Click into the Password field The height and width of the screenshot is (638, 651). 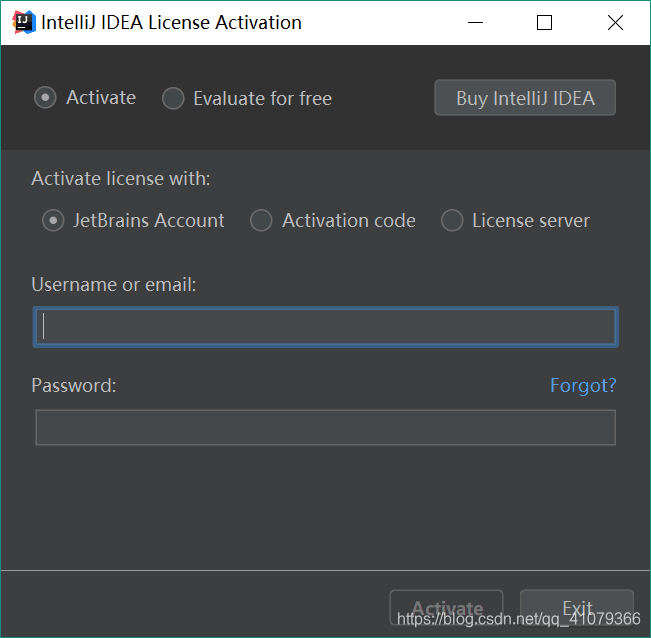pyautogui.click(x=326, y=428)
